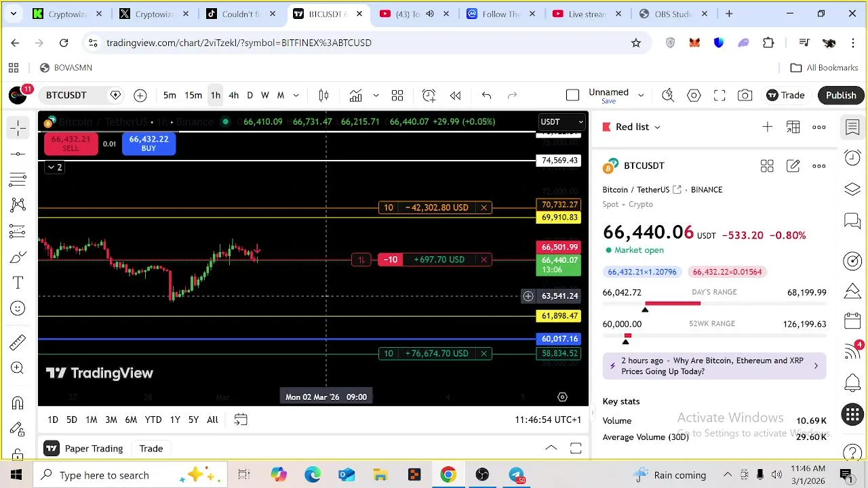This screenshot has width=868, height=488.
Task: Expand the indicators favorites dropdown arrow
Action: pos(376,96)
